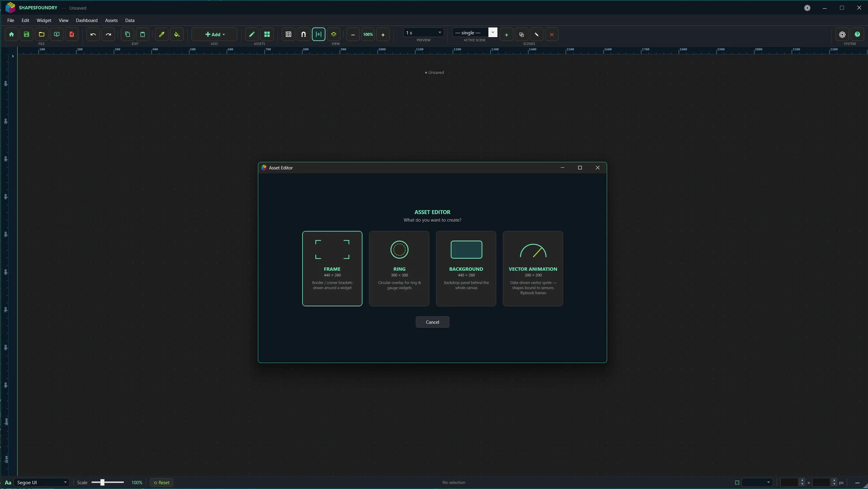
Task: Click the "No selection" status text
Action: (454, 482)
